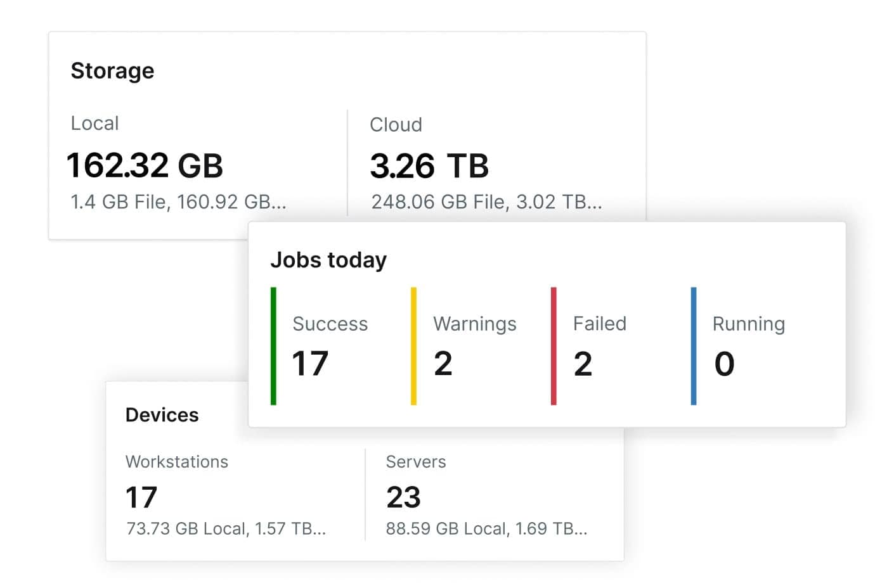Select the Running jobs count showing 0
Screen dimensions: 875x588
click(723, 363)
